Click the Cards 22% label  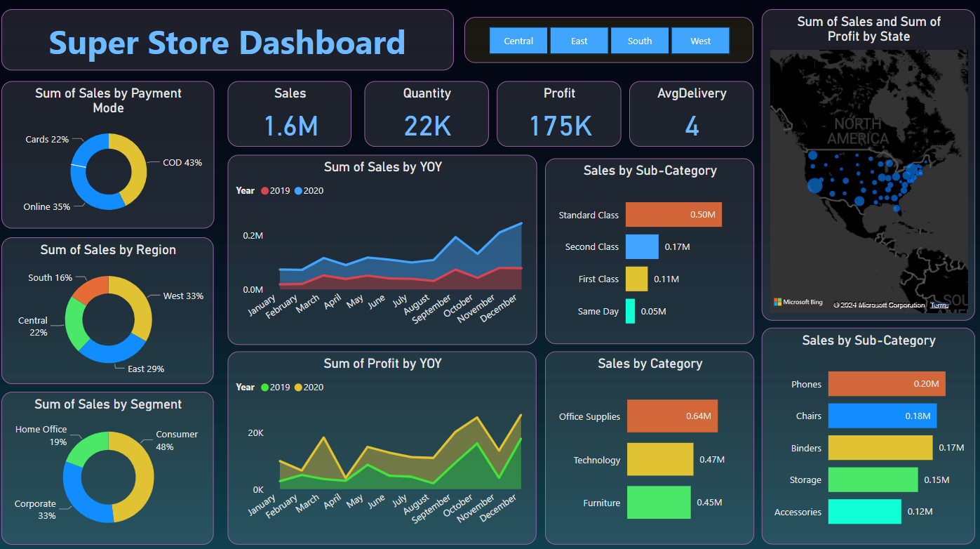[47, 140]
